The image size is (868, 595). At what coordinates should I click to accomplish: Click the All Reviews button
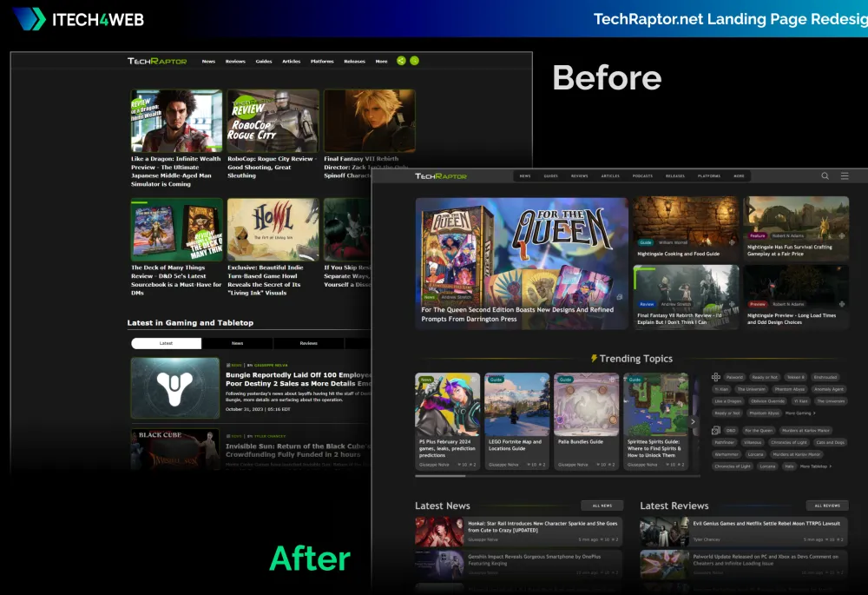[826, 506]
